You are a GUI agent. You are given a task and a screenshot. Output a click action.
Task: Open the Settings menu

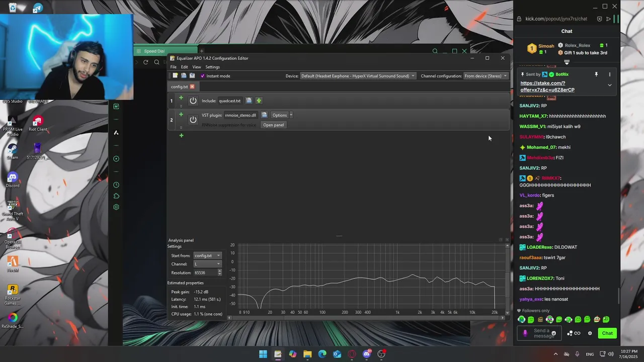[x=212, y=67]
